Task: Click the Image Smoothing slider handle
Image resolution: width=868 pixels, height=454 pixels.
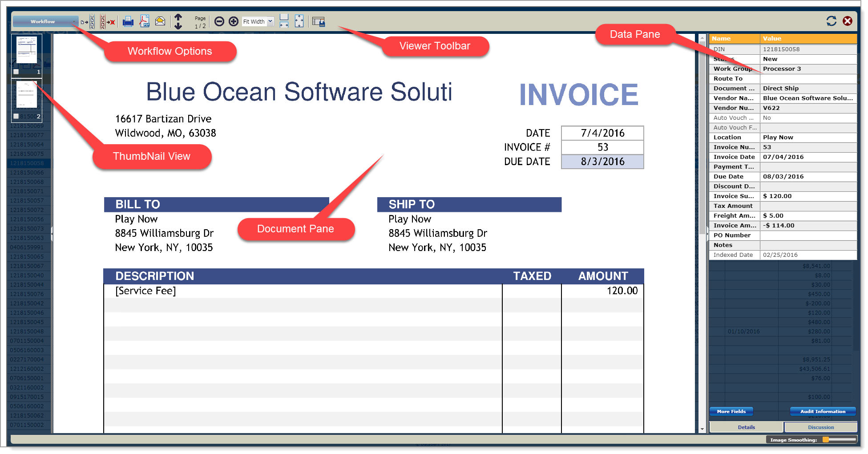Action: (x=826, y=440)
